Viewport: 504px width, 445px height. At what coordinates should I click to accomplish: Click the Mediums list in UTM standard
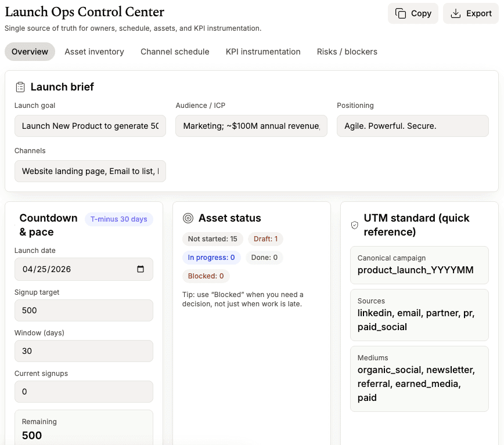(x=419, y=379)
